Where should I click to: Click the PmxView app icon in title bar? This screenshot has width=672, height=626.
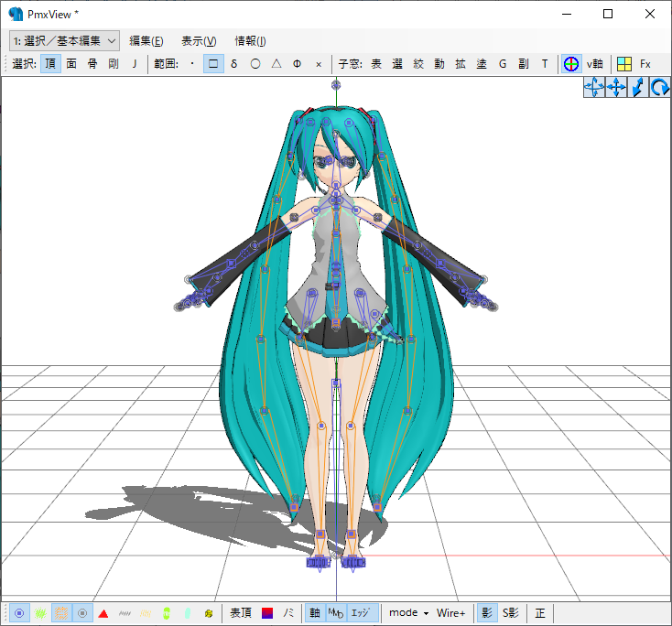(x=16, y=14)
